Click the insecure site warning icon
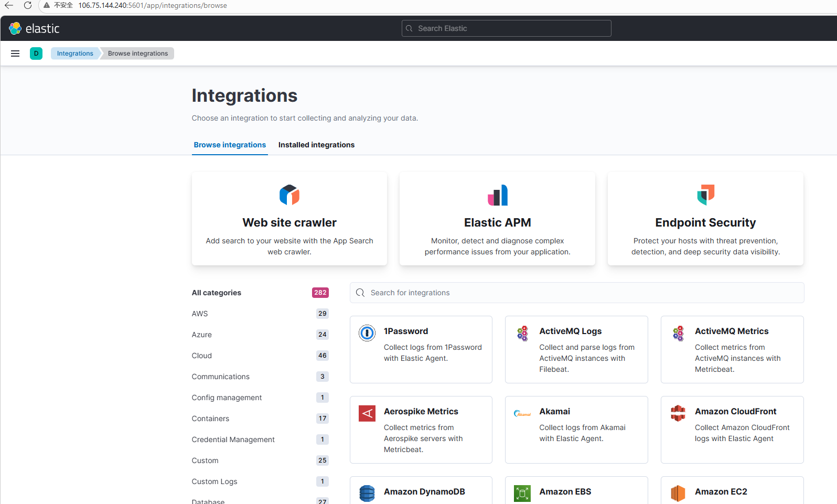Viewport: 837px width, 504px height. [47, 5]
